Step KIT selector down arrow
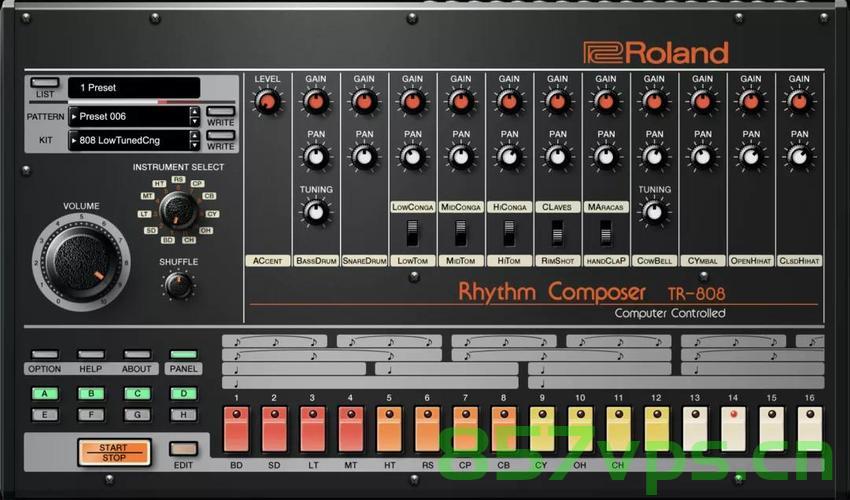This screenshot has width=850, height=500. (x=195, y=145)
